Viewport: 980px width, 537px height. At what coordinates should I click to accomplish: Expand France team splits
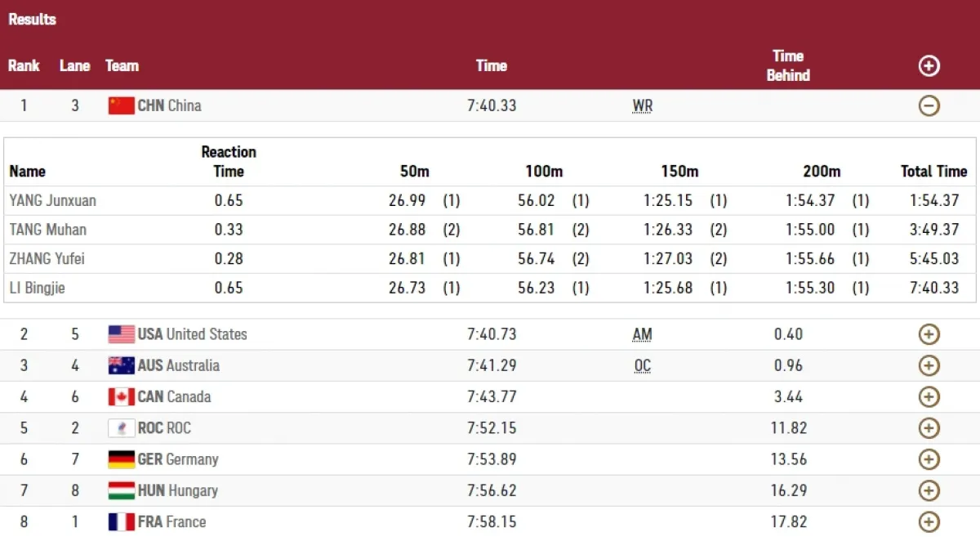[x=929, y=521]
